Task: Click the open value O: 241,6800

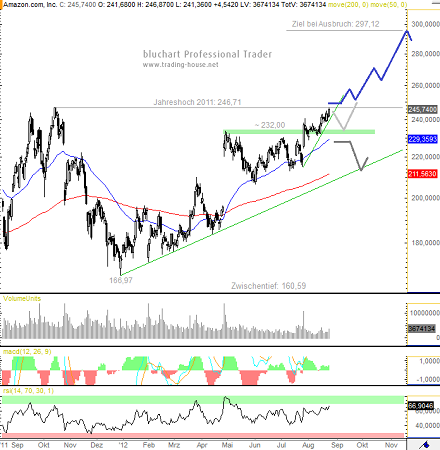Action: pyautogui.click(x=117, y=5)
